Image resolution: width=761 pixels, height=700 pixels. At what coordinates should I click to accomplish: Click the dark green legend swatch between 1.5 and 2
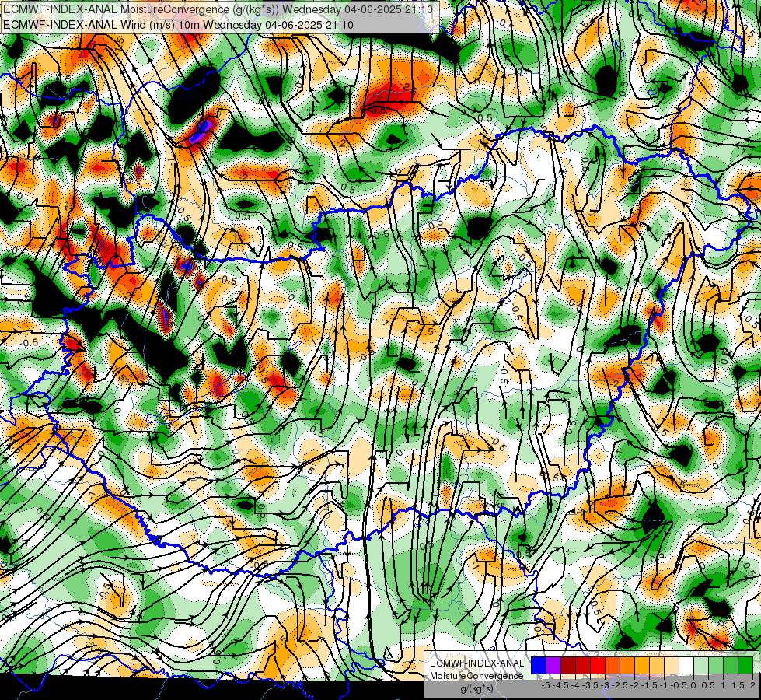745,666
